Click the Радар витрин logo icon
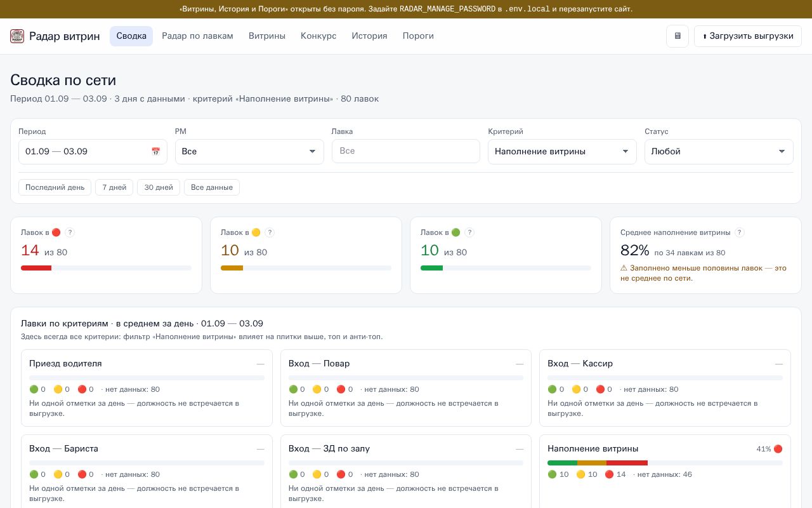Screen dimensions: 812x508 point(17,36)
